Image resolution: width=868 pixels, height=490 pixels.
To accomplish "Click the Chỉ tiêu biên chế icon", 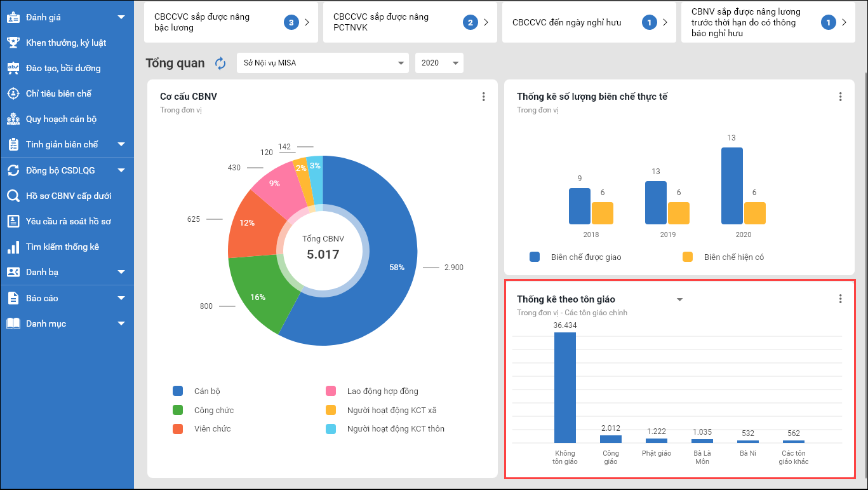I will click(13, 93).
